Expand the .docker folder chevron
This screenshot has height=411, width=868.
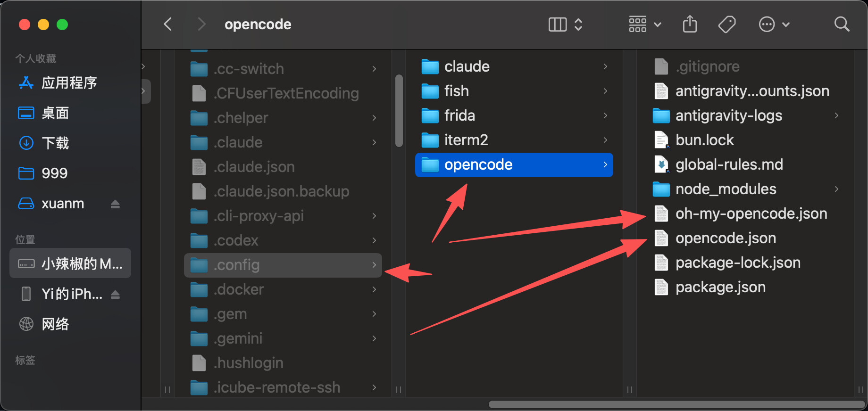tap(374, 289)
